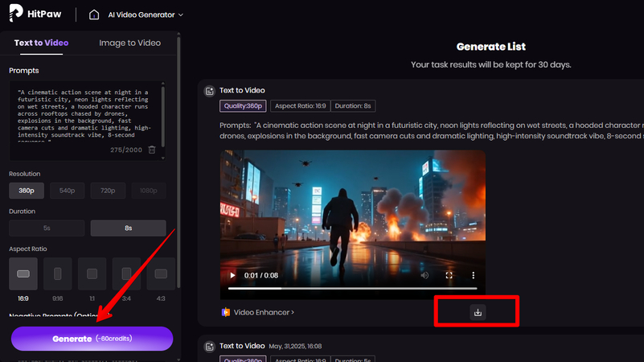The height and width of the screenshot is (362, 644).
Task: Choose the 5s duration
Action: pos(47,228)
